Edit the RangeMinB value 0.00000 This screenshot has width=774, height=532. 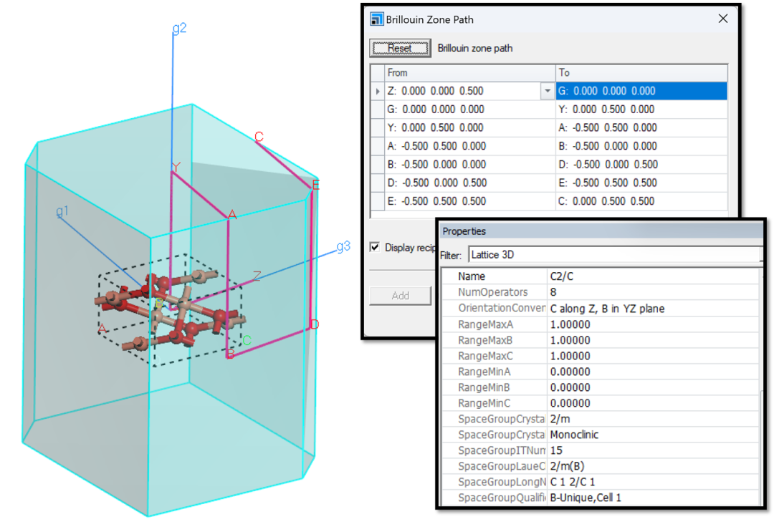[x=653, y=387]
